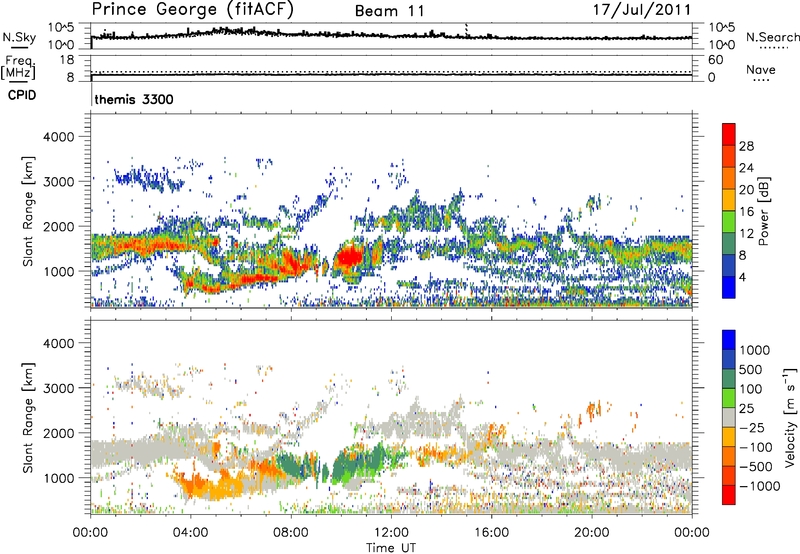
Task: Click the "N.Search" legend label
Action: point(772,37)
